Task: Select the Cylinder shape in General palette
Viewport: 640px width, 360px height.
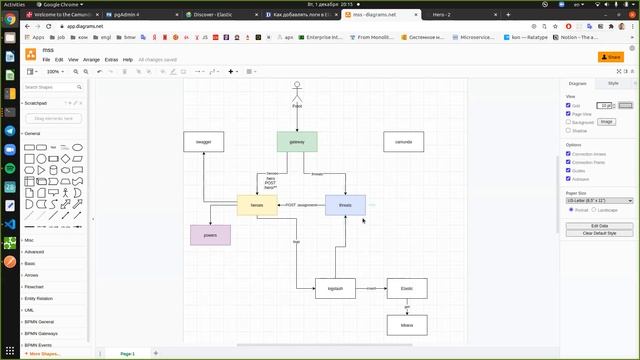Action: pyautogui.click(x=53, y=170)
